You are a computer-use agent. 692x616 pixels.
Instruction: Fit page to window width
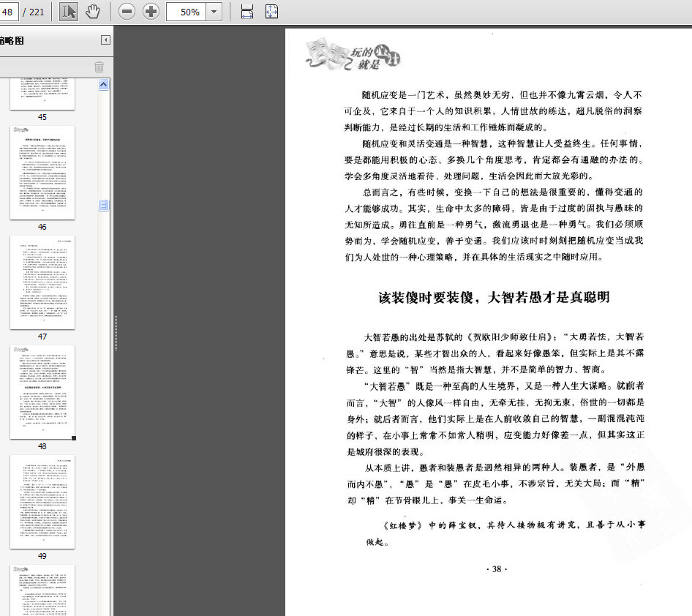(x=247, y=12)
